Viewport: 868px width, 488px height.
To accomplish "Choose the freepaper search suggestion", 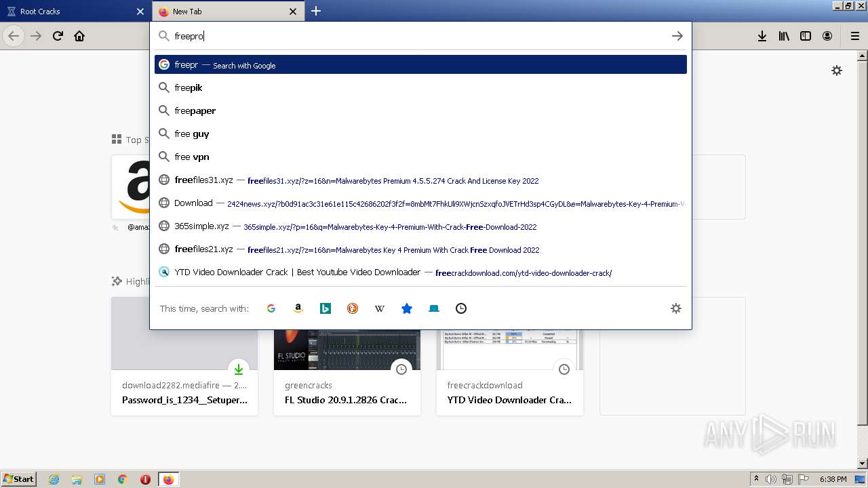I will point(420,110).
